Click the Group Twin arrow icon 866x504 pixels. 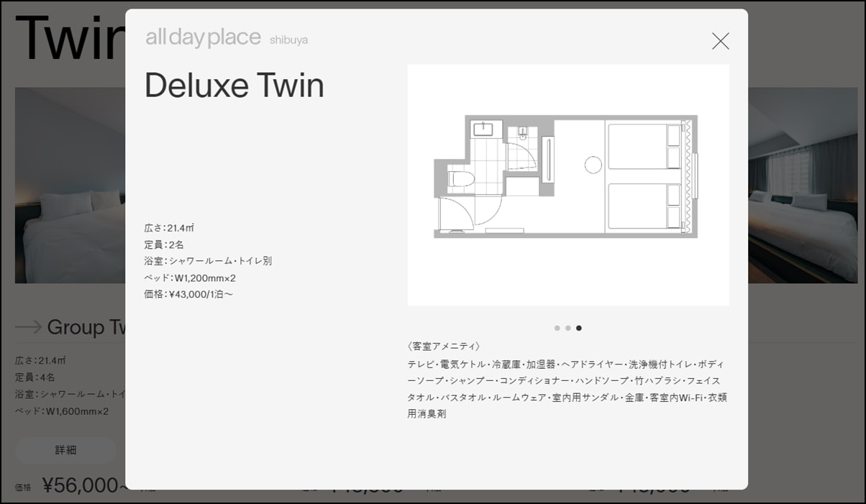pos(28,328)
